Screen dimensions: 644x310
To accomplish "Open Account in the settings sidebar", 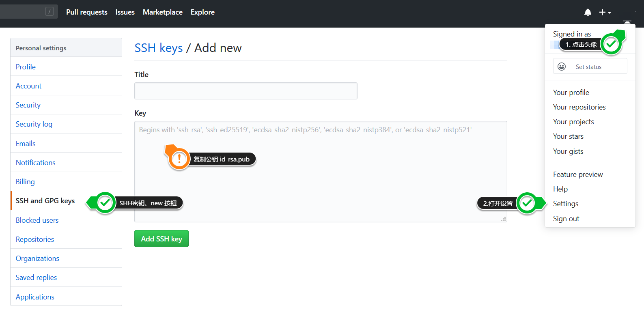I will coord(66,86).
